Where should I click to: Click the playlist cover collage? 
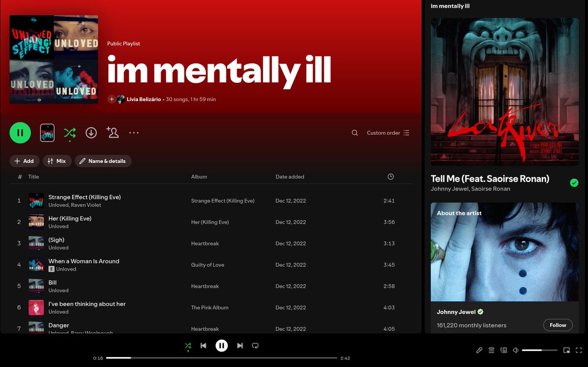(x=54, y=59)
